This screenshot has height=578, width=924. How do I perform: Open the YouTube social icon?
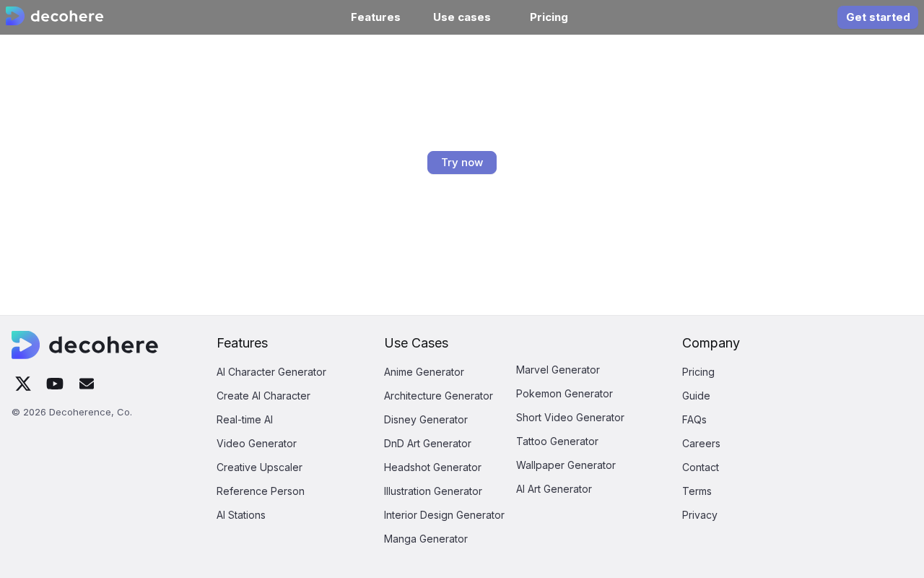pos(55,384)
